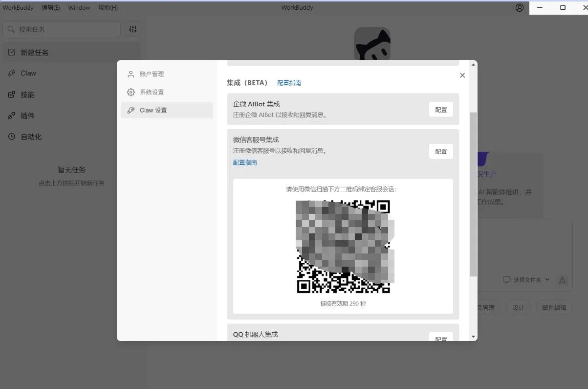The image size is (588, 389).
Task: Click the account avatar in the title bar
Action: [x=519, y=7]
